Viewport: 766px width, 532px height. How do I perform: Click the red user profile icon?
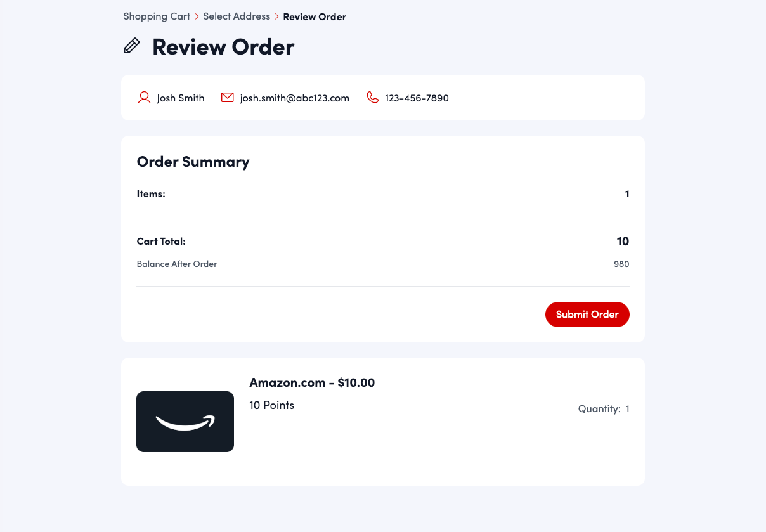[144, 98]
